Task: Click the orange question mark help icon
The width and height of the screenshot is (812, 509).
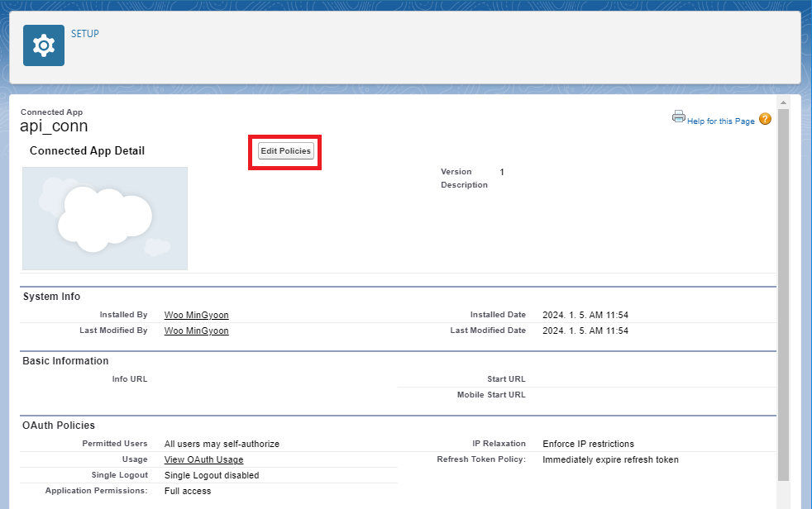Action: pyautogui.click(x=765, y=119)
